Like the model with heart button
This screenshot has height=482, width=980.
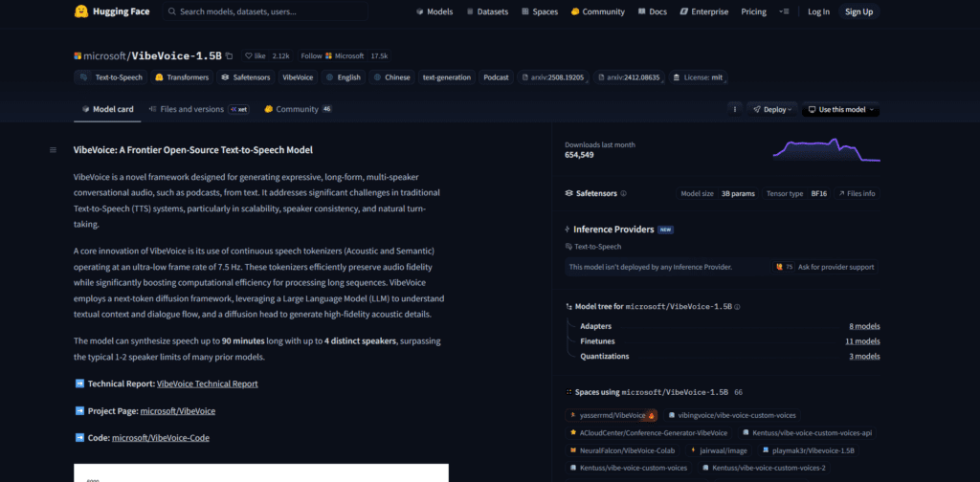tap(255, 56)
